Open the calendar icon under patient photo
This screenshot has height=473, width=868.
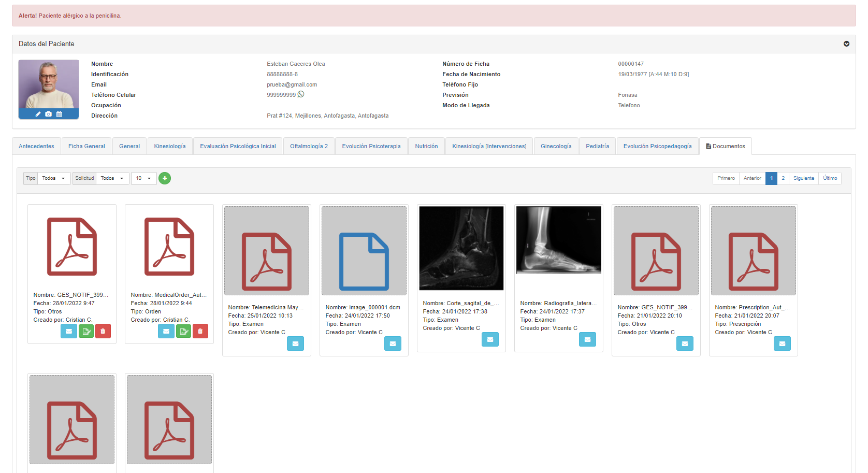59,114
